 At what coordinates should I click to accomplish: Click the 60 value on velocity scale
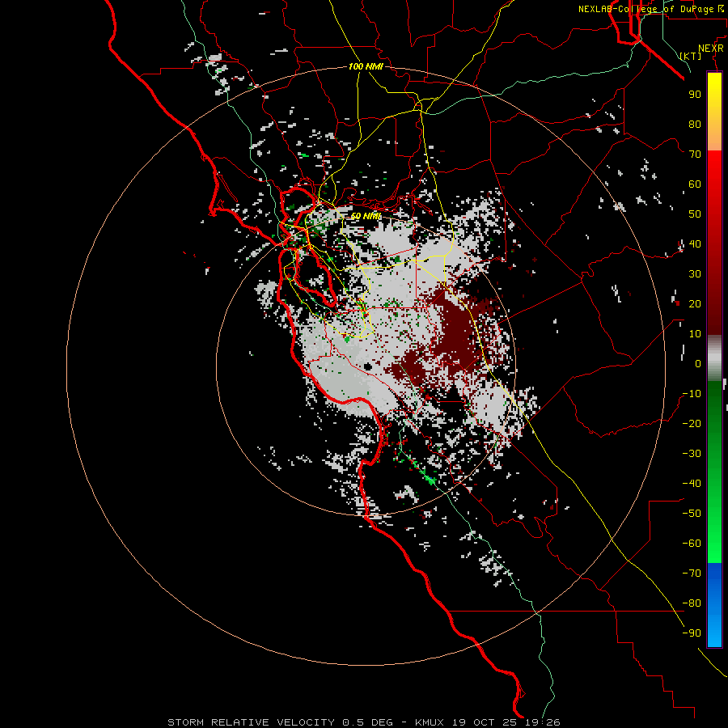pyautogui.click(x=695, y=184)
